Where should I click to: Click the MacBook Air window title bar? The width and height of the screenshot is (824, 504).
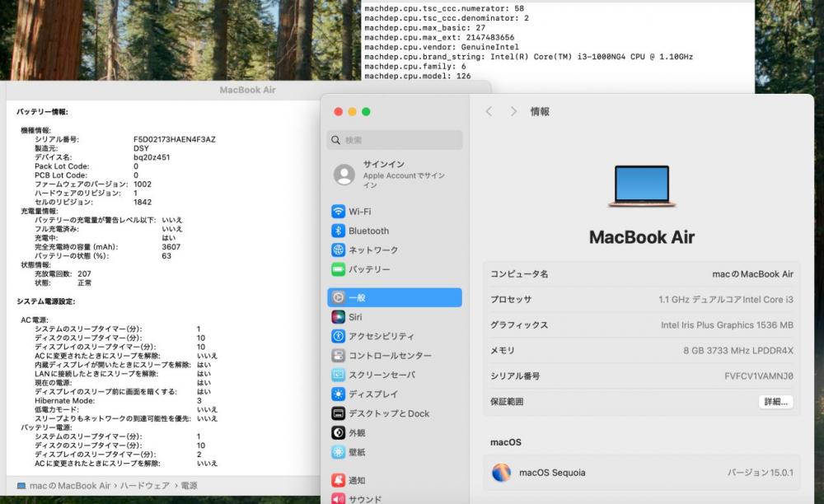click(247, 90)
